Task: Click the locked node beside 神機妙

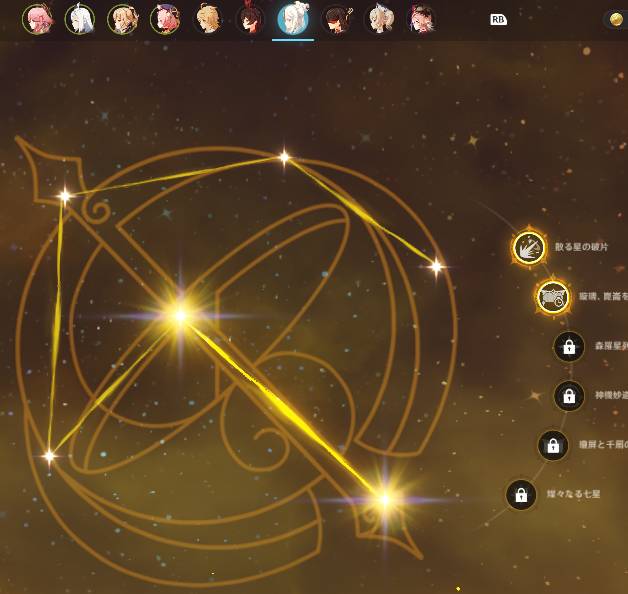Action: tap(569, 396)
